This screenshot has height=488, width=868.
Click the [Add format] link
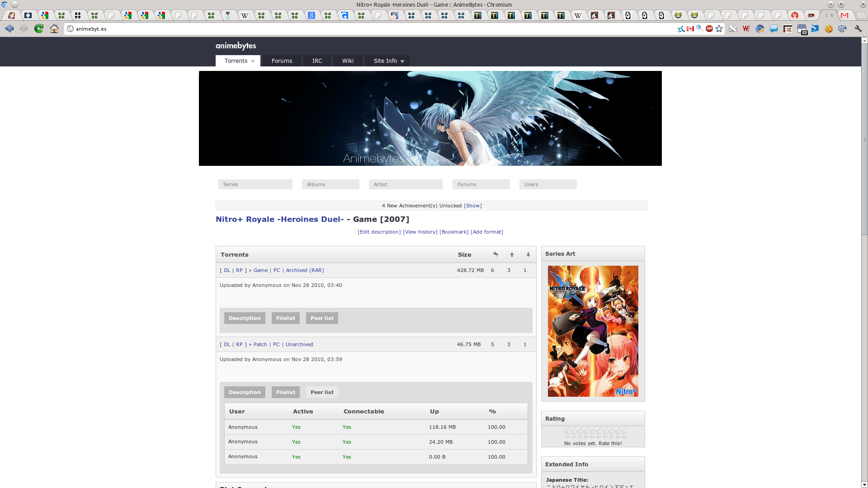click(487, 232)
